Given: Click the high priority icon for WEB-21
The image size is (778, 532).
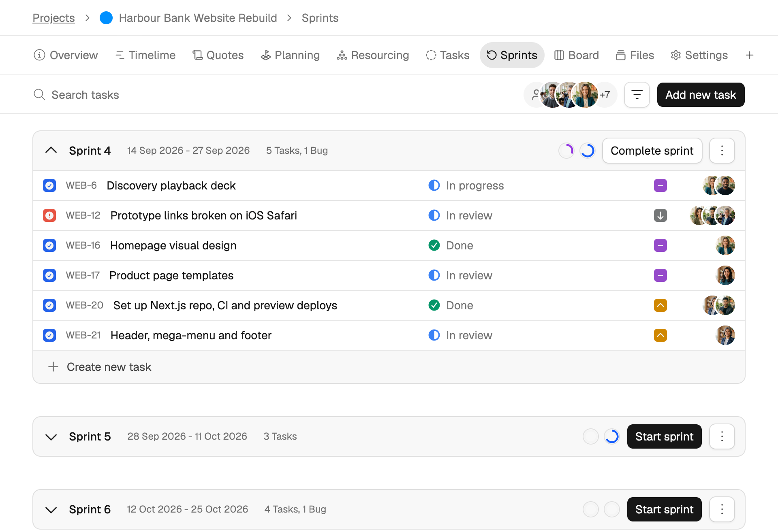Looking at the screenshot, I should (x=660, y=335).
